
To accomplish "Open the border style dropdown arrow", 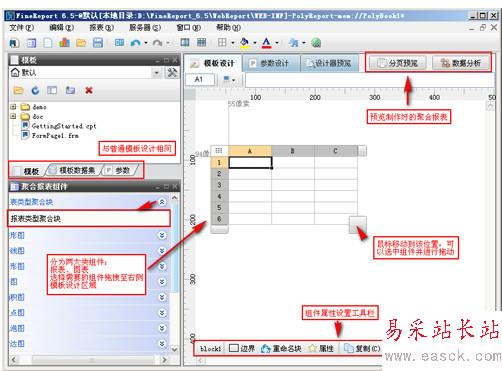I will 233,43.
